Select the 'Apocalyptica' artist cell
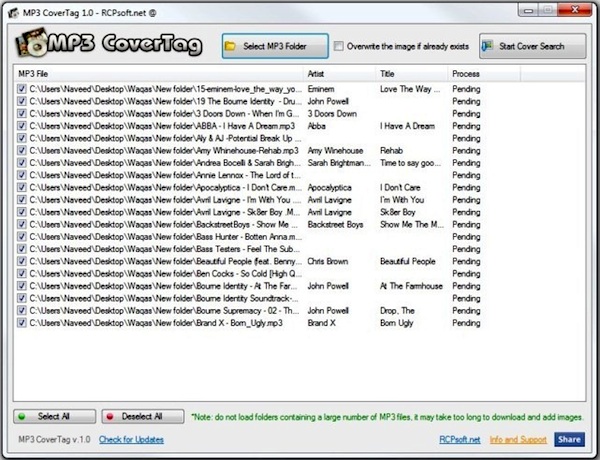 point(329,188)
